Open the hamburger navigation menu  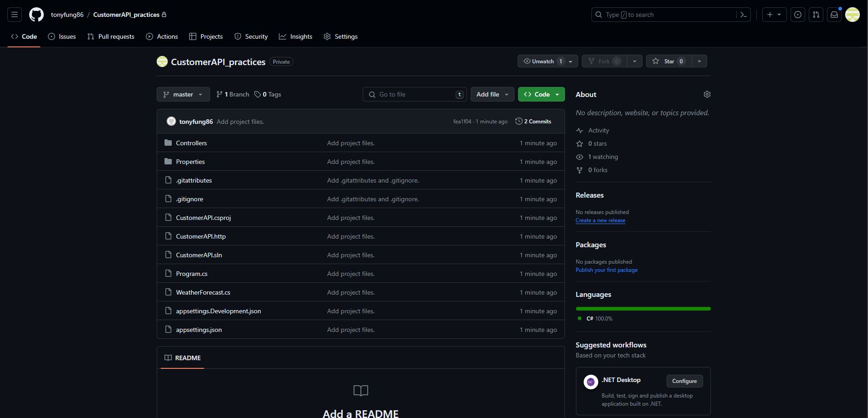[15, 15]
